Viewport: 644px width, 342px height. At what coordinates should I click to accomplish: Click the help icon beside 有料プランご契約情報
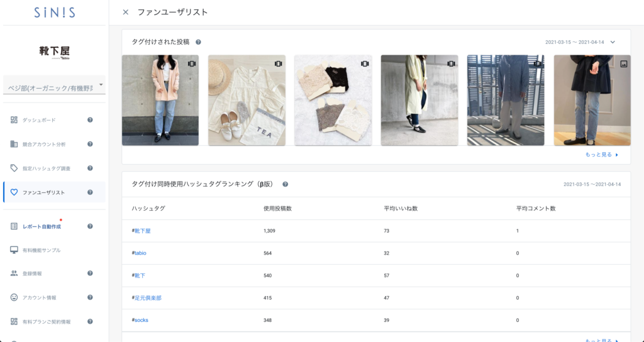pos(90,321)
